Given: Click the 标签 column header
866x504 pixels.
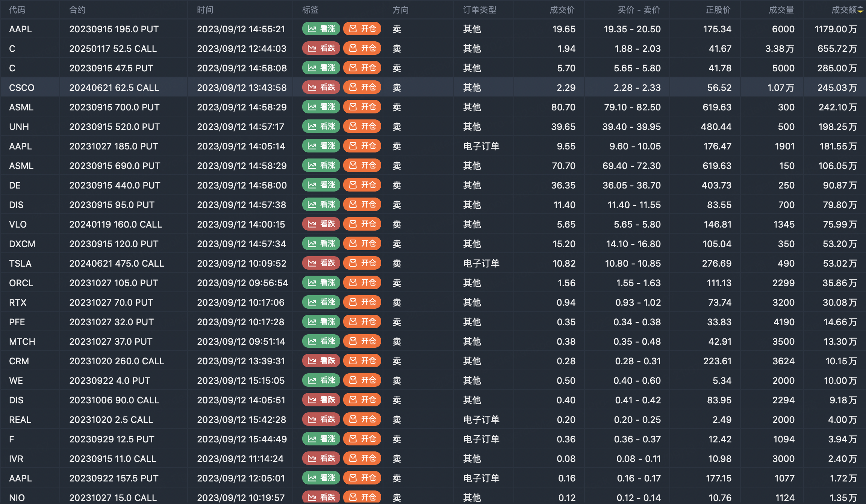Looking at the screenshot, I should [x=310, y=10].
